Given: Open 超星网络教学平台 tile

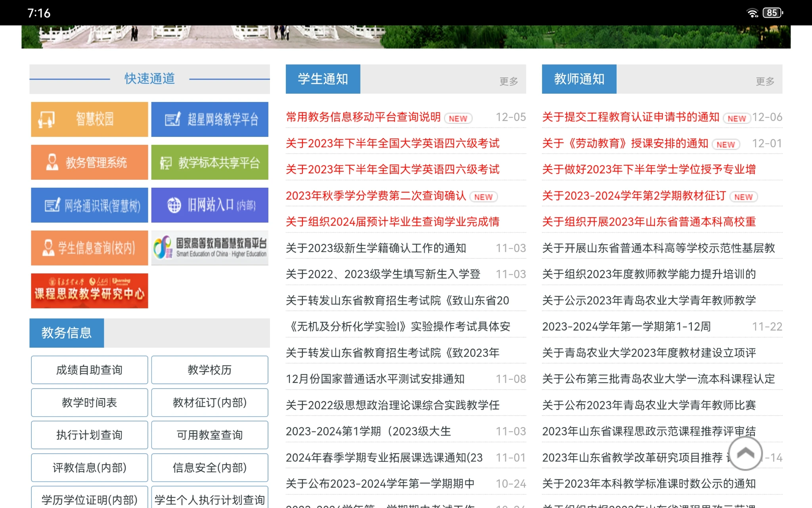Looking at the screenshot, I should [209, 119].
